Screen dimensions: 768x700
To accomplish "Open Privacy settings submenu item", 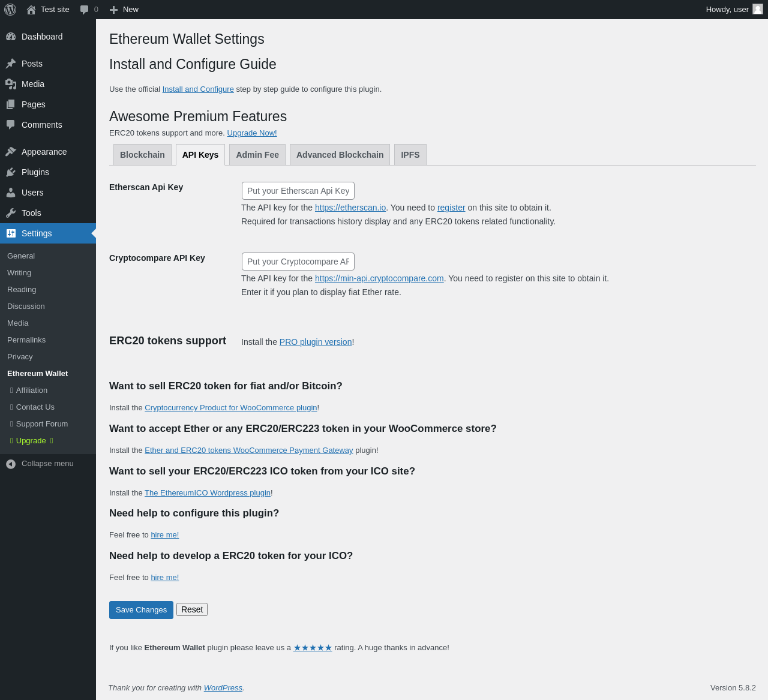I will 20,356.
